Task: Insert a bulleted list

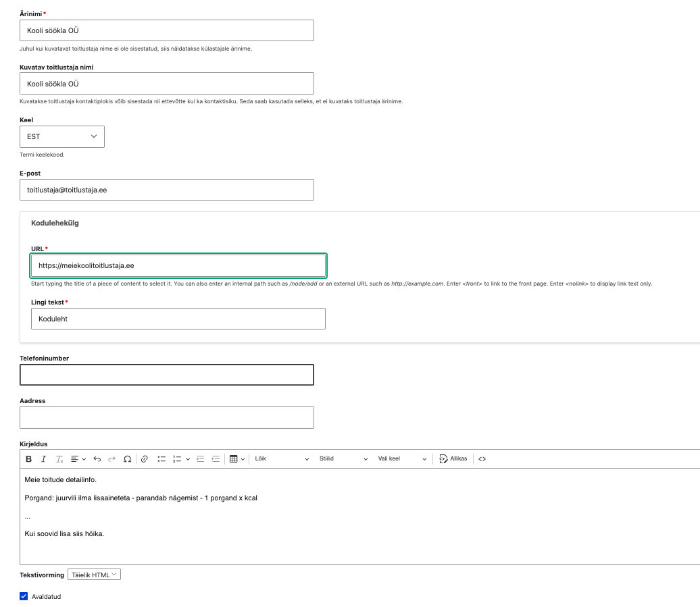Action: tap(161, 459)
